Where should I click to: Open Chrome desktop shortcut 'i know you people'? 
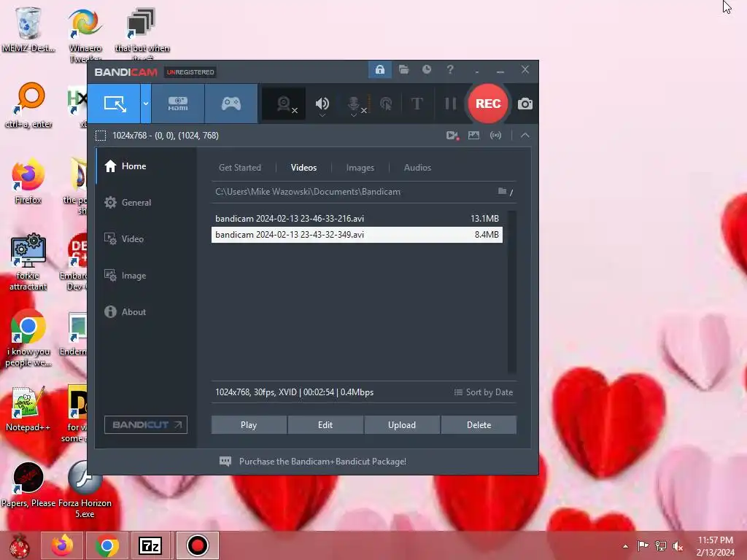[x=28, y=338]
